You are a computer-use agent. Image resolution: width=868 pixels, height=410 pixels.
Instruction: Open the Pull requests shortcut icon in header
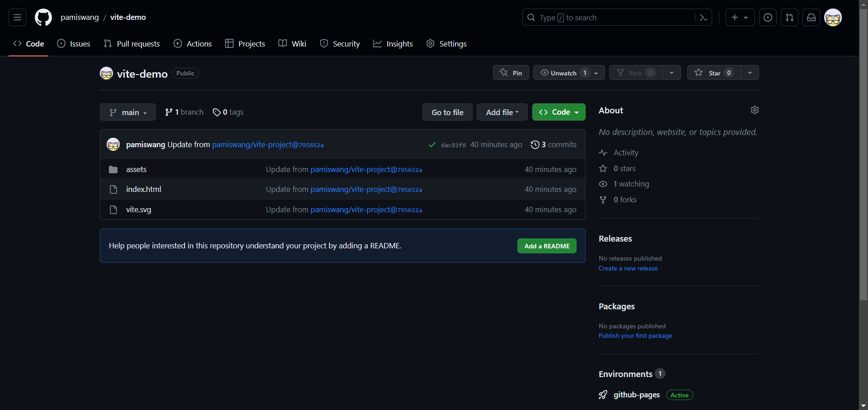click(789, 18)
